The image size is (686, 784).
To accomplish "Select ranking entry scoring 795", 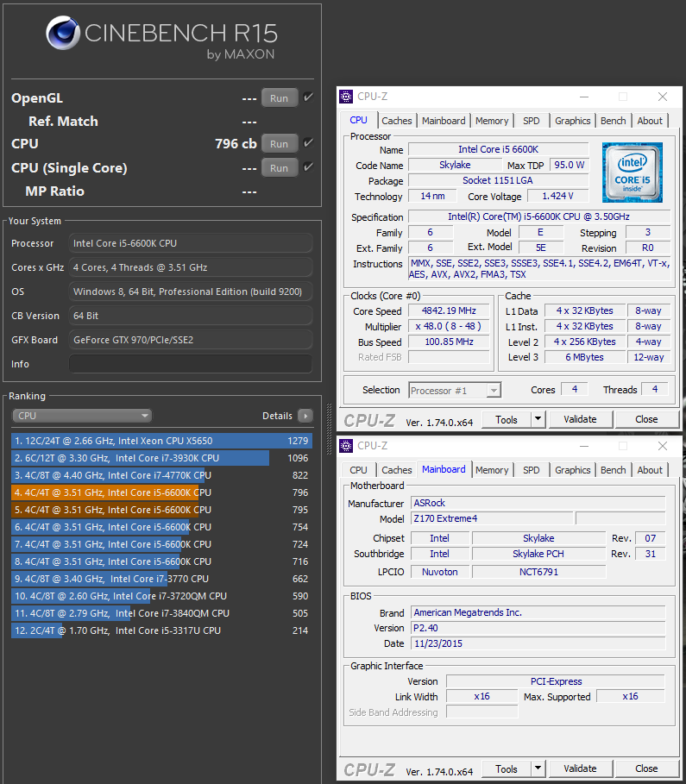I will tap(161, 510).
